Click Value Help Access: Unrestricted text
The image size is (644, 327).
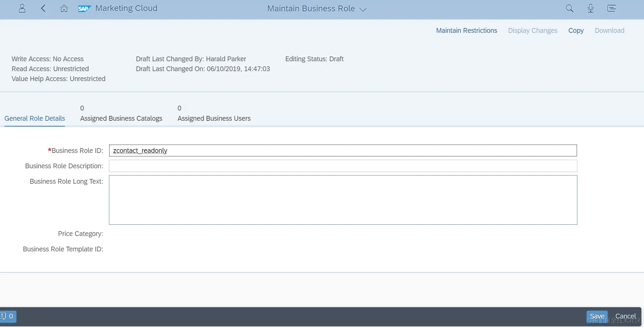click(x=58, y=79)
